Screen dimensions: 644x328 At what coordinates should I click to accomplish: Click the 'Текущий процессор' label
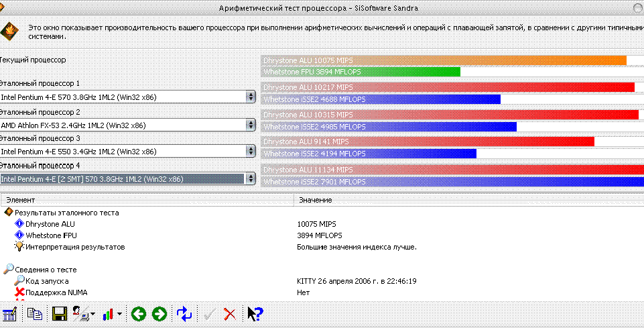tap(33, 60)
